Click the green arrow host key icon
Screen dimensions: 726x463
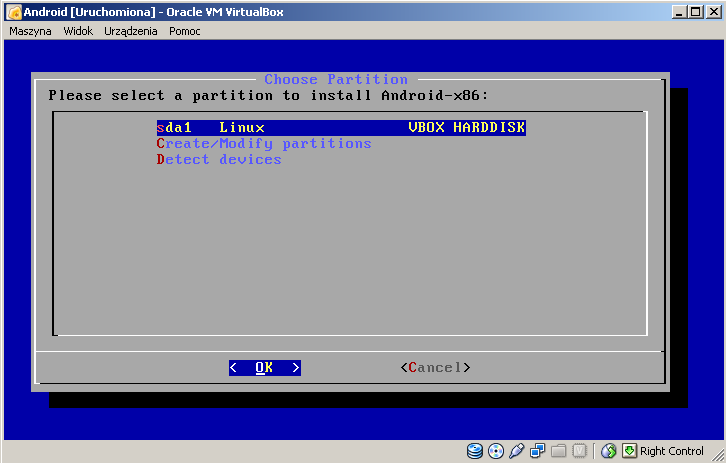[x=630, y=450]
